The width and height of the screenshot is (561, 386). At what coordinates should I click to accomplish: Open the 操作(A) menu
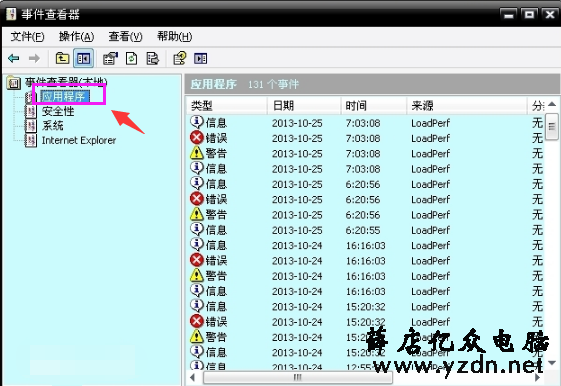pyautogui.click(x=76, y=36)
